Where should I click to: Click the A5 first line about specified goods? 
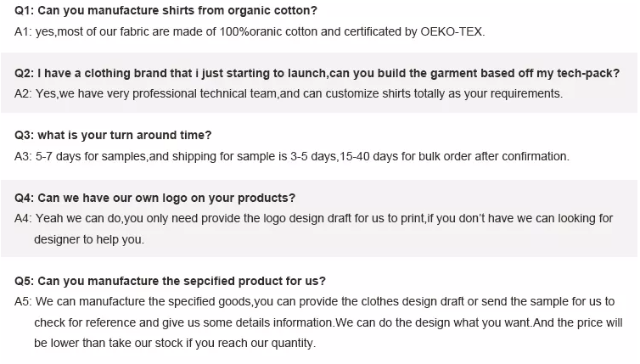click(x=315, y=302)
